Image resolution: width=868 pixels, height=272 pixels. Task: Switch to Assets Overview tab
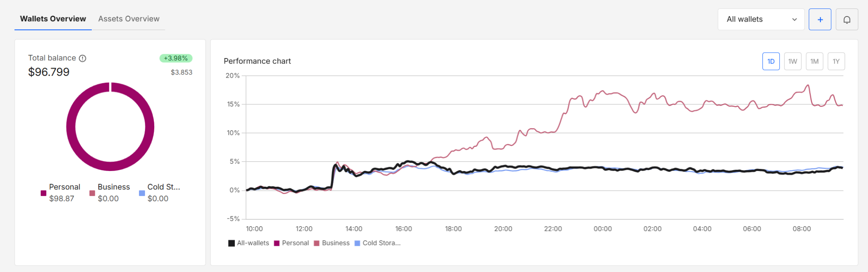(129, 19)
